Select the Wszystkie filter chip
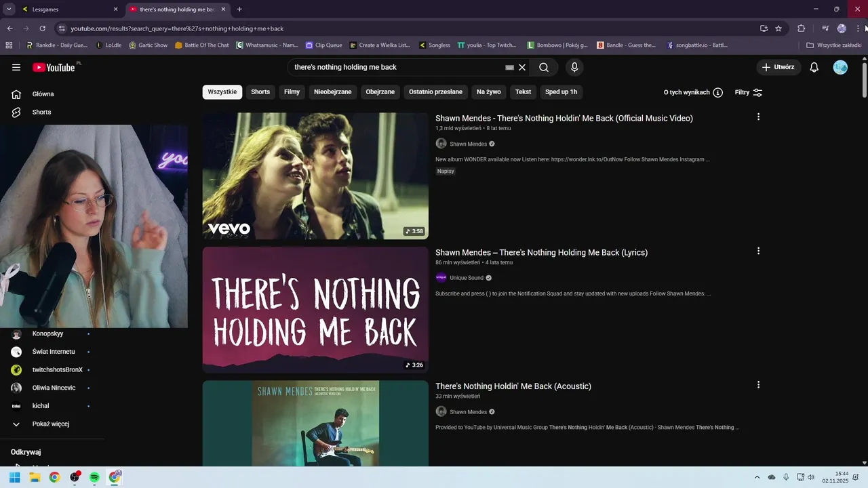The height and width of the screenshot is (488, 868). (x=222, y=92)
